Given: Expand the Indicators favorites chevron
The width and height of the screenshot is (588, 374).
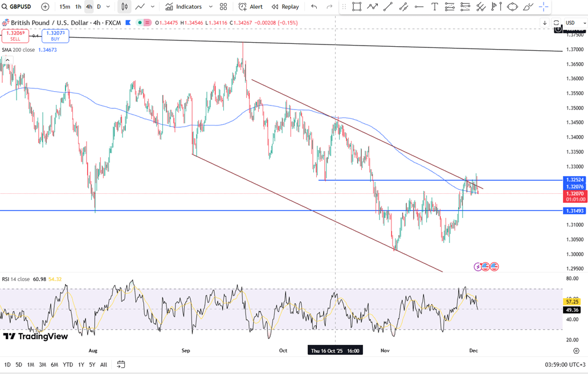Looking at the screenshot, I should (211, 7).
